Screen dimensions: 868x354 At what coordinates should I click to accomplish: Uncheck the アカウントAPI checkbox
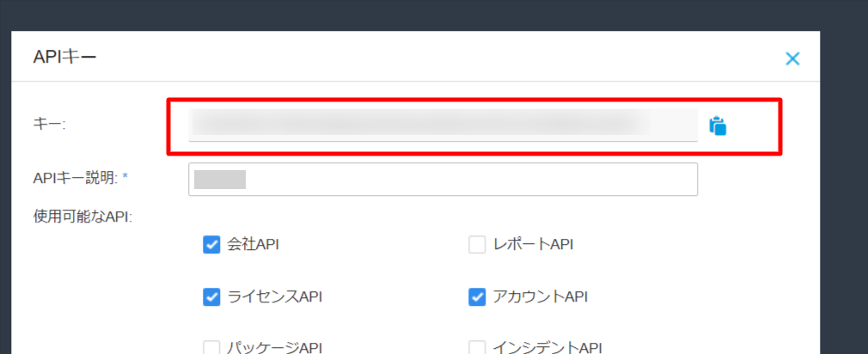tap(477, 297)
